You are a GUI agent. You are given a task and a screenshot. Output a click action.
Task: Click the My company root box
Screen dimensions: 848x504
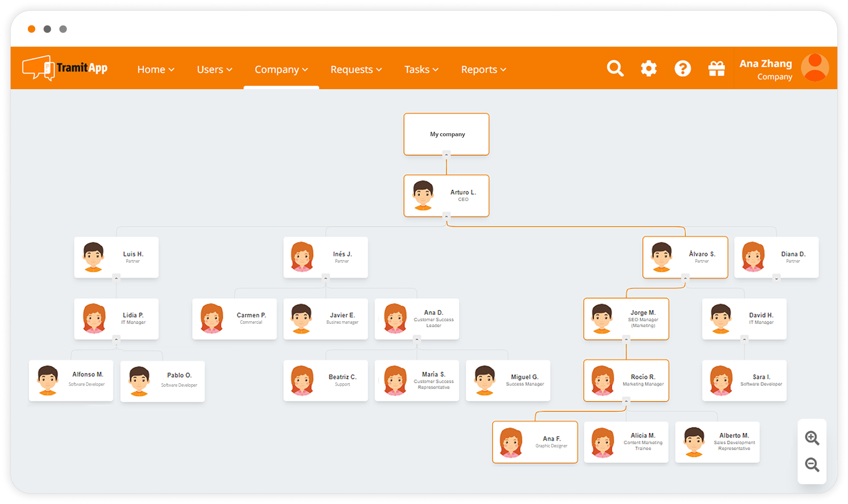[447, 134]
